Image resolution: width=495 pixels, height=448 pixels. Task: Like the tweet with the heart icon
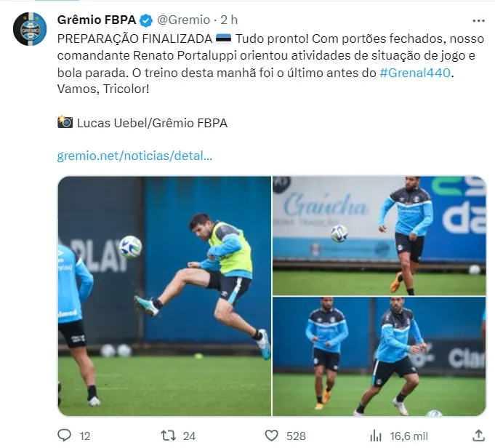272,436
